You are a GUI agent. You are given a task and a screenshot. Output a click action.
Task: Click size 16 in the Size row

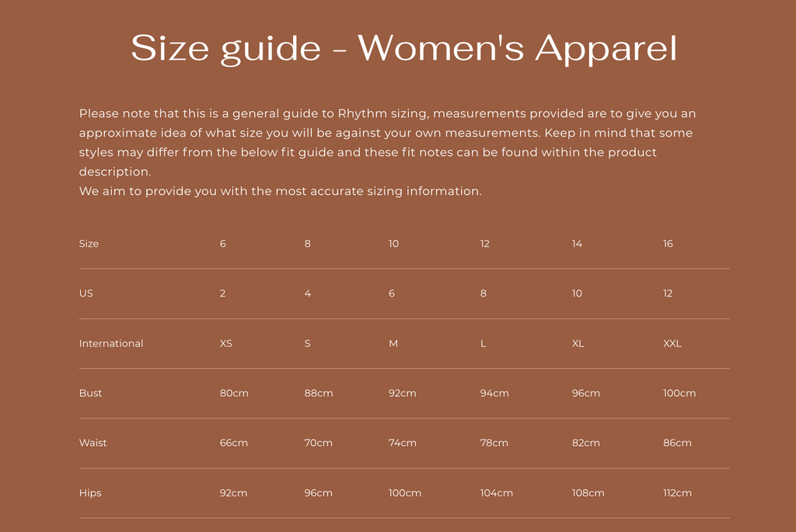[x=668, y=243]
